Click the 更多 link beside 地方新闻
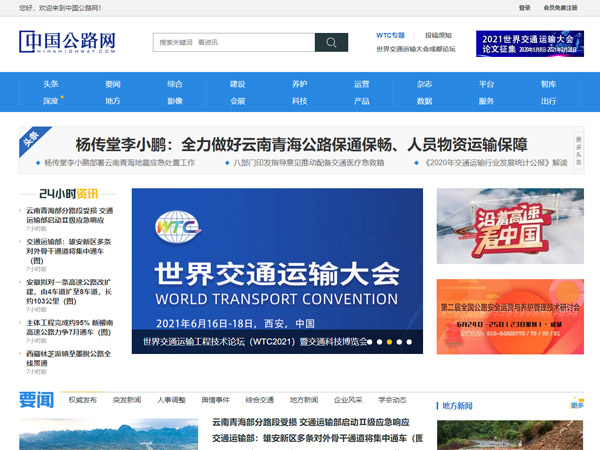This screenshot has height=450, width=600. [x=577, y=405]
